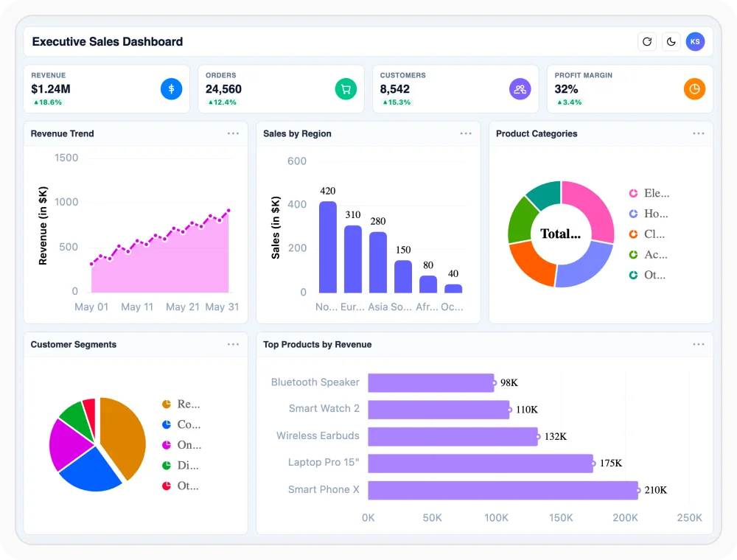737x560 pixels.
Task: Click the 80 bar in Sales by Region
Action: [x=428, y=284]
